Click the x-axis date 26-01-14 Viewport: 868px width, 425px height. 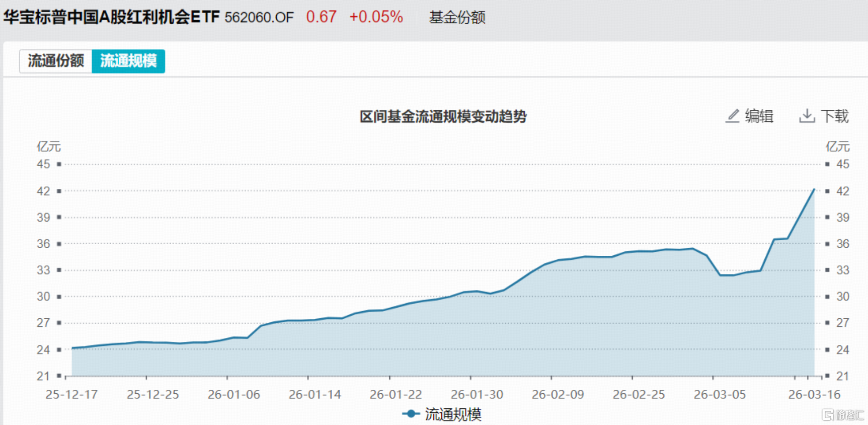point(315,394)
